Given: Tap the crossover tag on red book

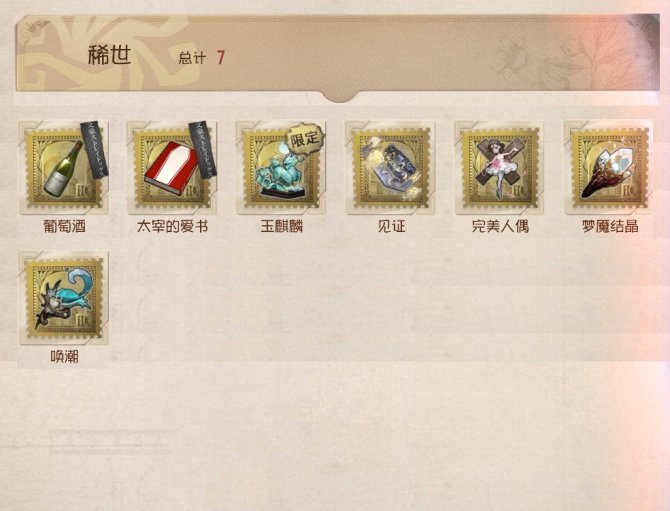Looking at the screenshot, I should 203,150.
